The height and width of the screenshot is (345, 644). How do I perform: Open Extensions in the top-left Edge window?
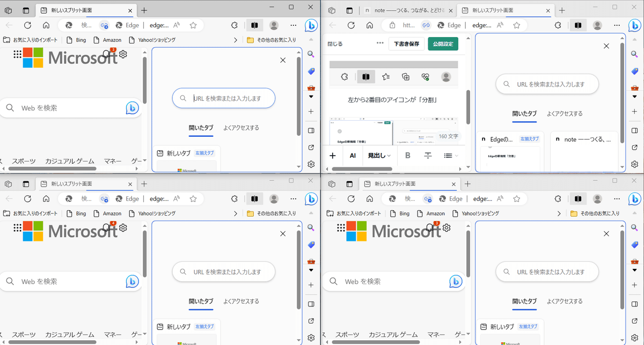(x=233, y=25)
